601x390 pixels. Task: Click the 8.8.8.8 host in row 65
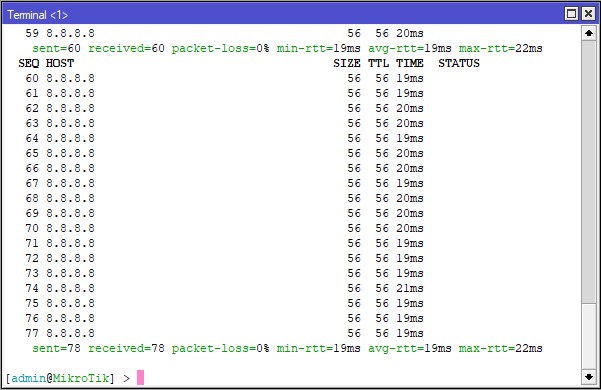(71, 153)
